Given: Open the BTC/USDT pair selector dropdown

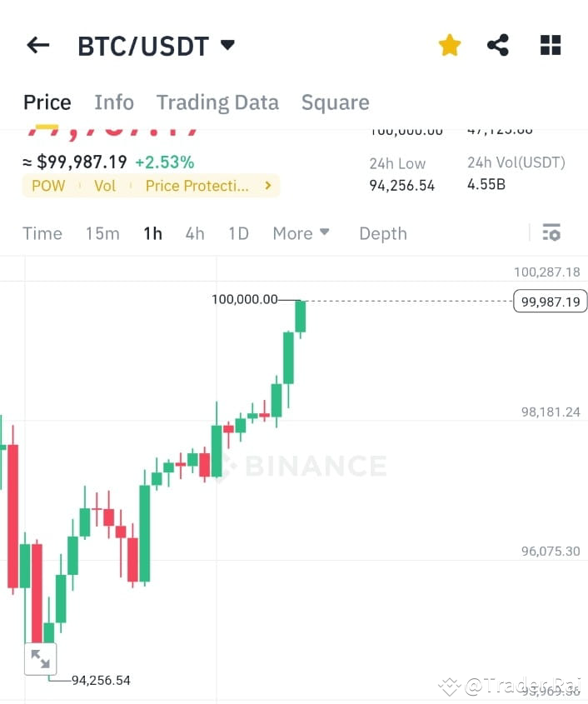Looking at the screenshot, I should coord(227,47).
